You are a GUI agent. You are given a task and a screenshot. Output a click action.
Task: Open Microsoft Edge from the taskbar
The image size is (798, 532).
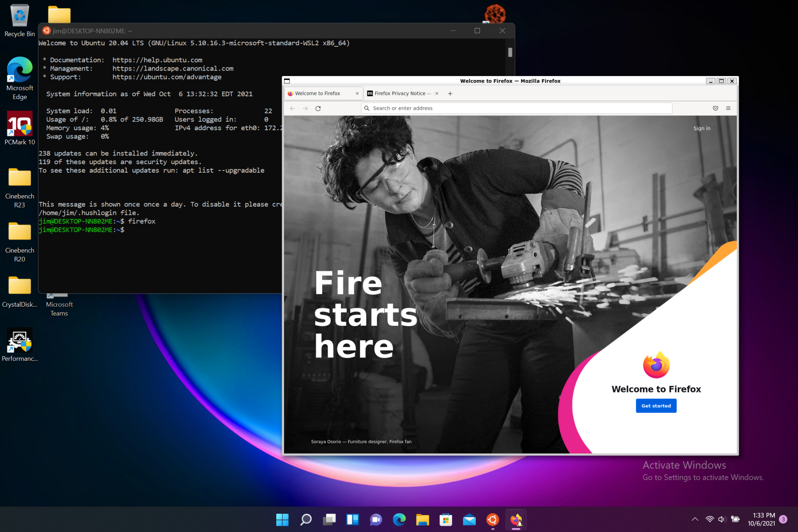pos(399,520)
